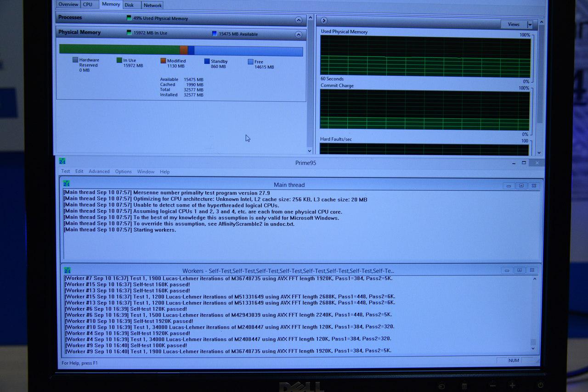Open the Advanced menu in Prime95
The image size is (588, 392).
(x=99, y=172)
